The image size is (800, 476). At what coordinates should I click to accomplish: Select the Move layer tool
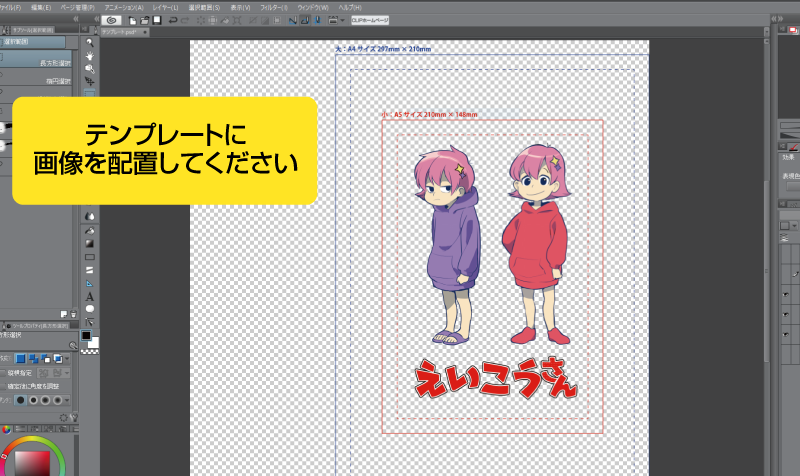[x=90, y=81]
